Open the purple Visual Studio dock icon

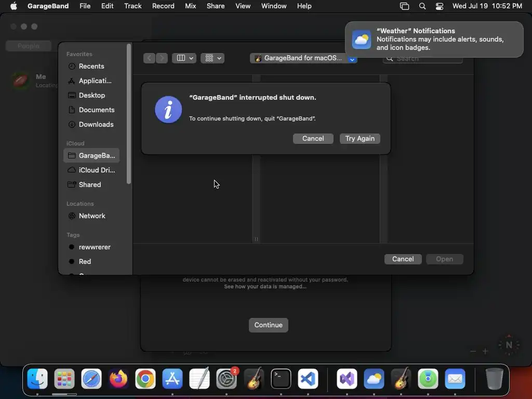(347, 379)
